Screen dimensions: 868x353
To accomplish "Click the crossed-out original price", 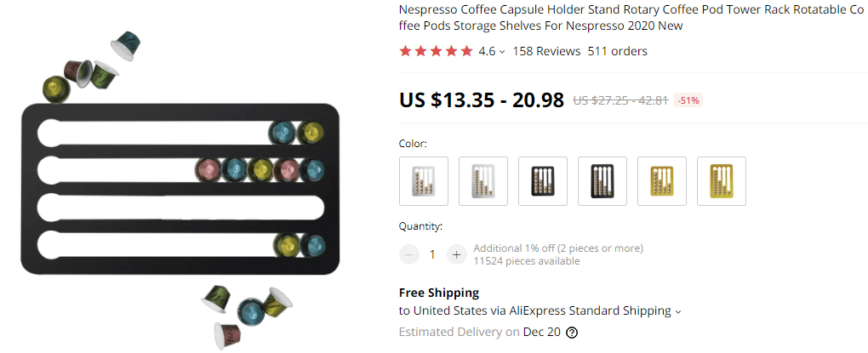I will [x=620, y=100].
